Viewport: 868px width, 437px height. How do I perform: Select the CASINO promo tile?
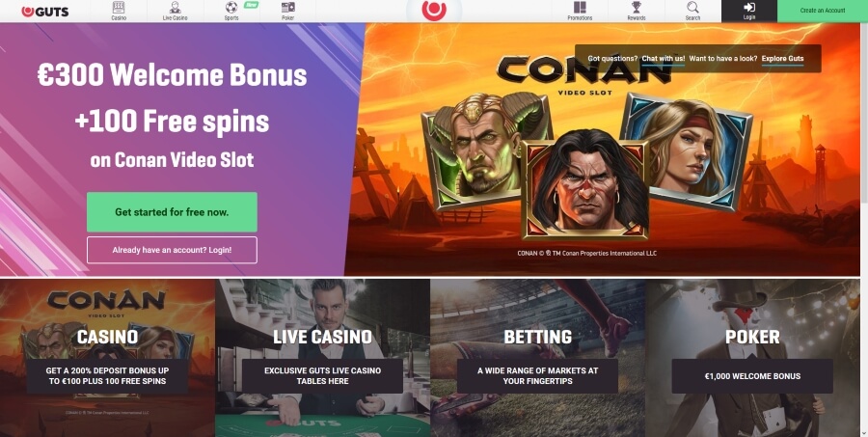(x=107, y=358)
